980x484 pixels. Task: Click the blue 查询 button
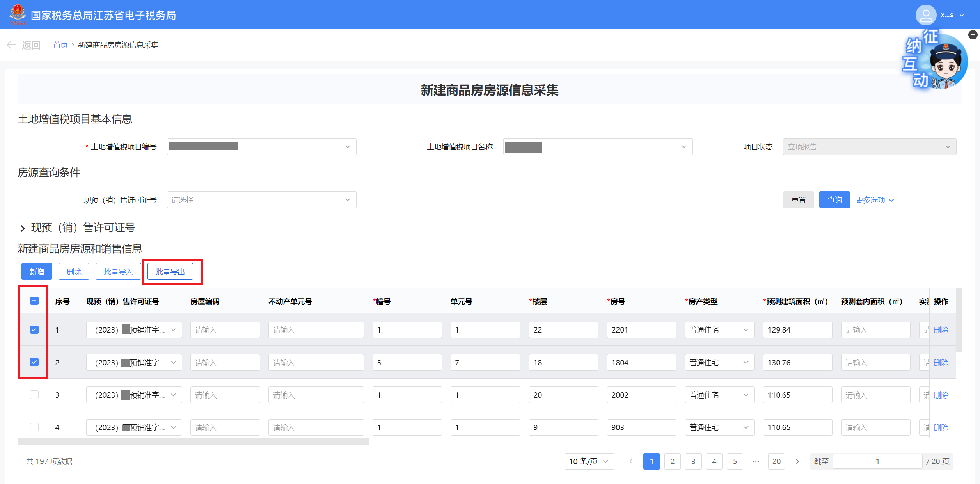click(x=834, y=200)
